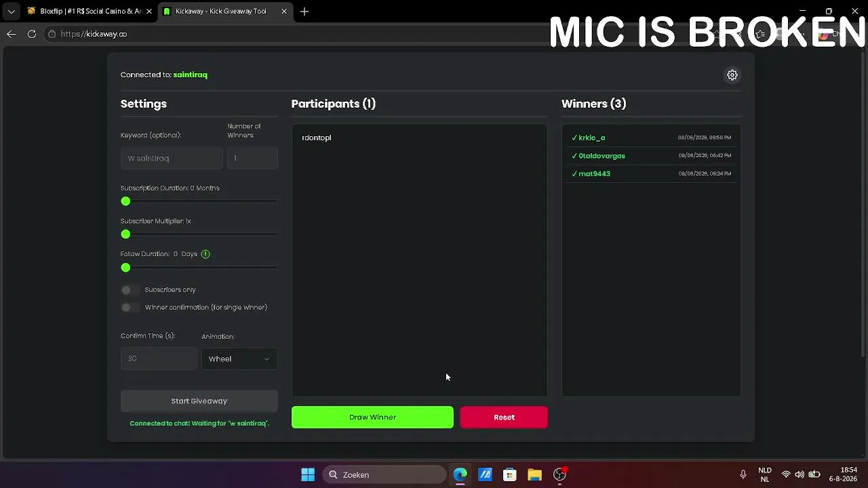Click the 08:50 PM winner timestamp

coord(705,138)
